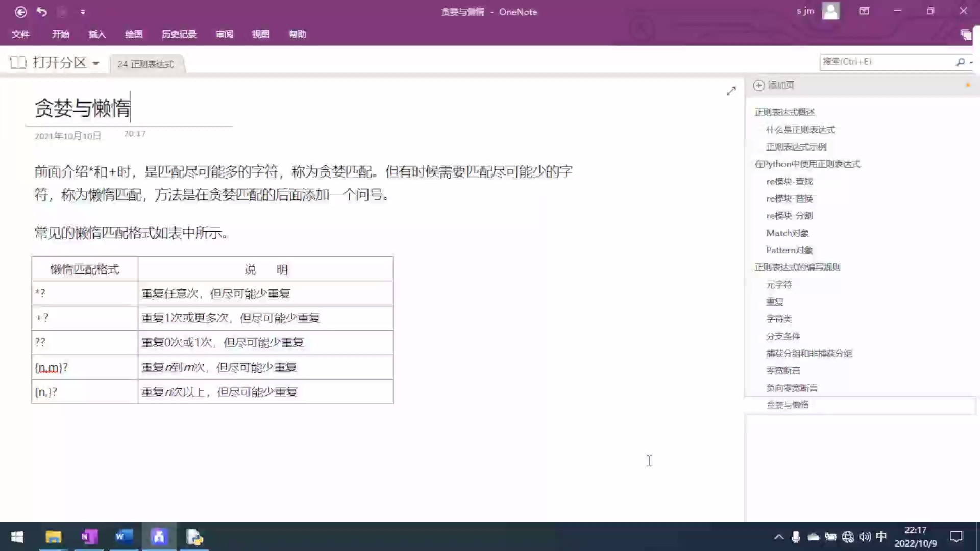980x551 pixels.
Task: Select the 24 正则表达式 section tab
Action: pos(147,64)
